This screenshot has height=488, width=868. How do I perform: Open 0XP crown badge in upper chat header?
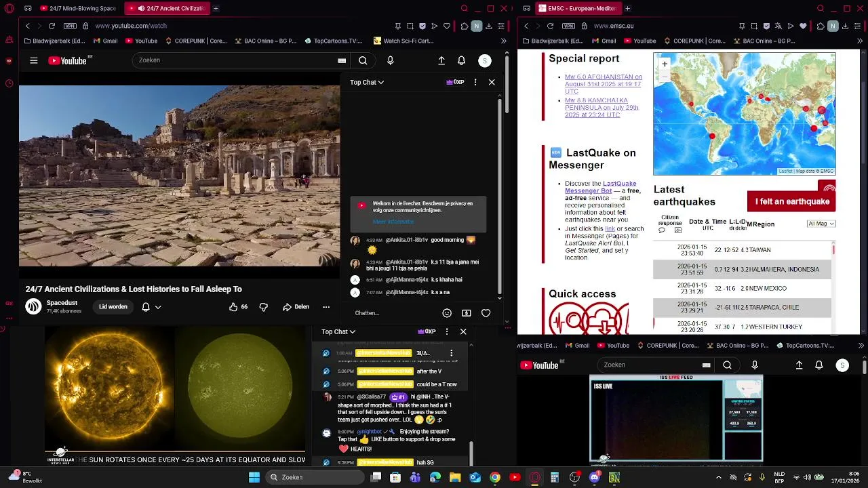pyautogui.click(x=454, y=82)
